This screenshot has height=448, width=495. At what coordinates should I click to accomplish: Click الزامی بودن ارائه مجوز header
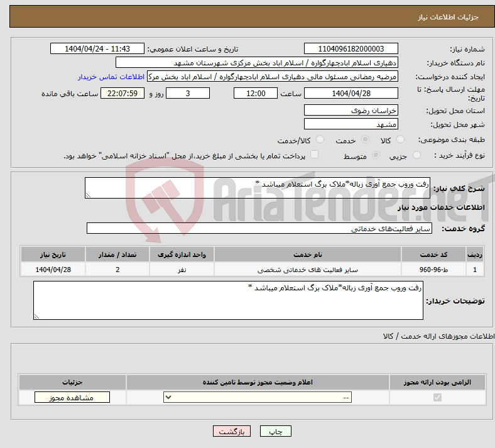(437, 382)
